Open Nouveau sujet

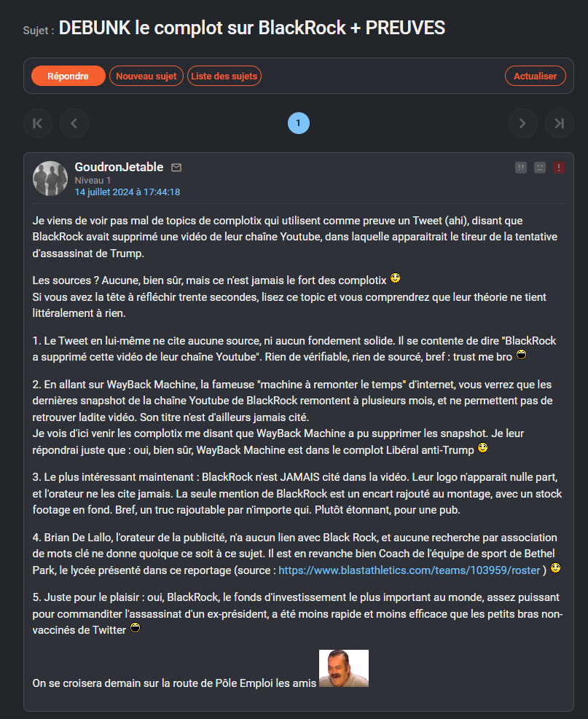click(x=146, y=76)
